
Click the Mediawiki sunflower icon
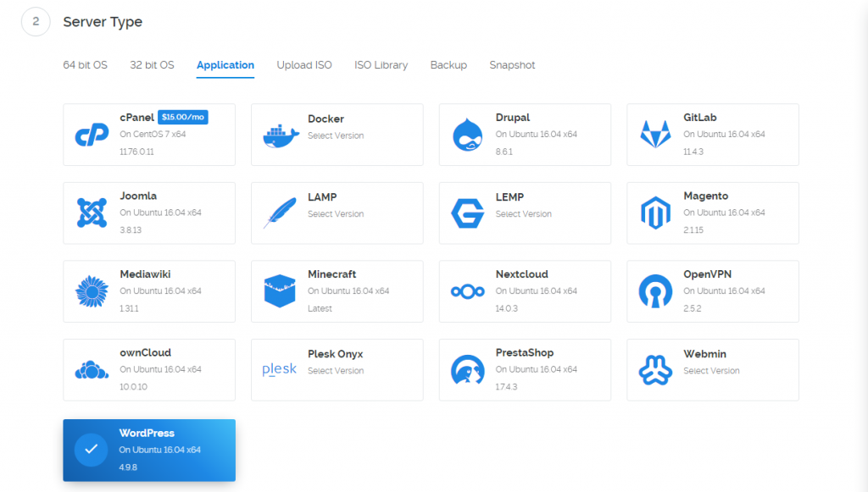pyautogui.click(x=92, y=291)
